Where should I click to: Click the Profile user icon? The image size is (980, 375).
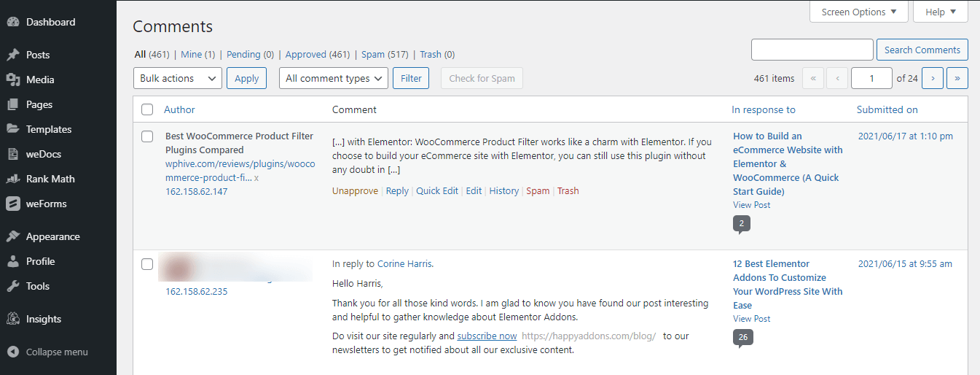coord(12,261)
